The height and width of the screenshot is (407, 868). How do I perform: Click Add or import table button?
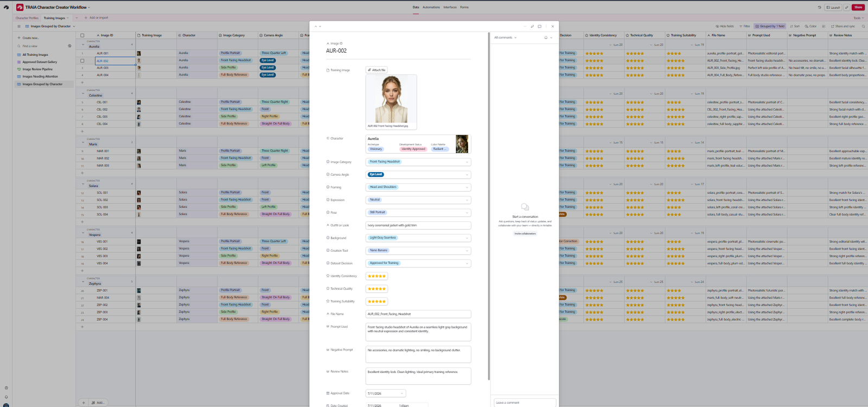pos(96,18)
